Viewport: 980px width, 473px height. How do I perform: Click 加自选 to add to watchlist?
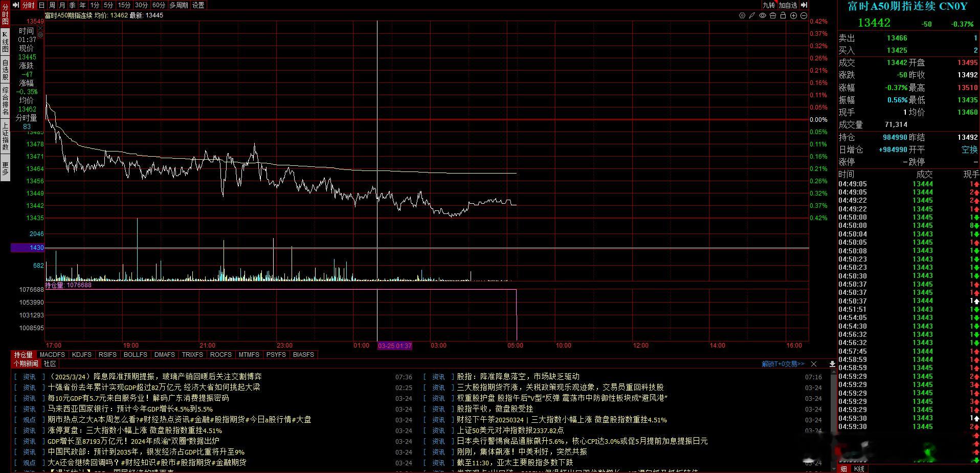click(788, 5)
